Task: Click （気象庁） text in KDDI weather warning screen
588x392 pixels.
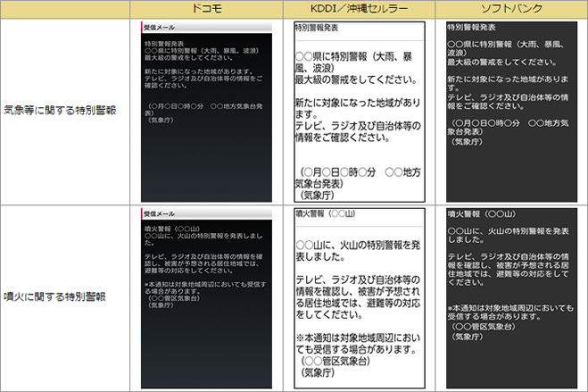Action: 318,195
